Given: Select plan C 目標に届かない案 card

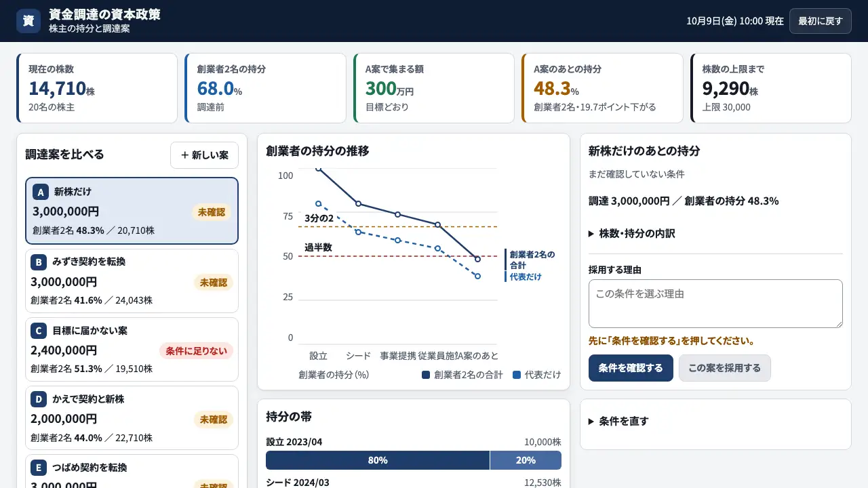Looking at the screenshot, I should 132,350.
